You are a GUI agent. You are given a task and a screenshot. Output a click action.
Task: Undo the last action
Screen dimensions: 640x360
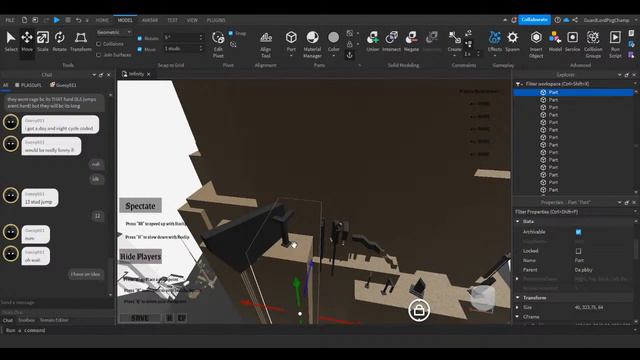[x=78, y=20]
